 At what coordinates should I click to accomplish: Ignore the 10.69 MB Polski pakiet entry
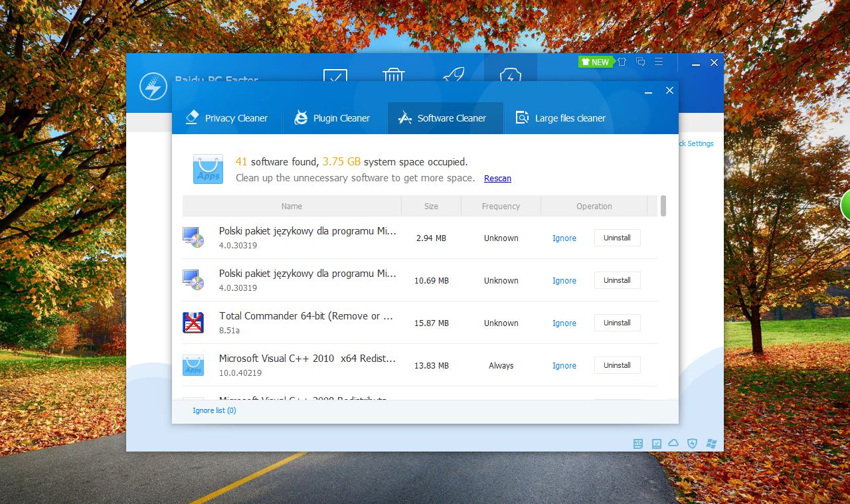564,280
